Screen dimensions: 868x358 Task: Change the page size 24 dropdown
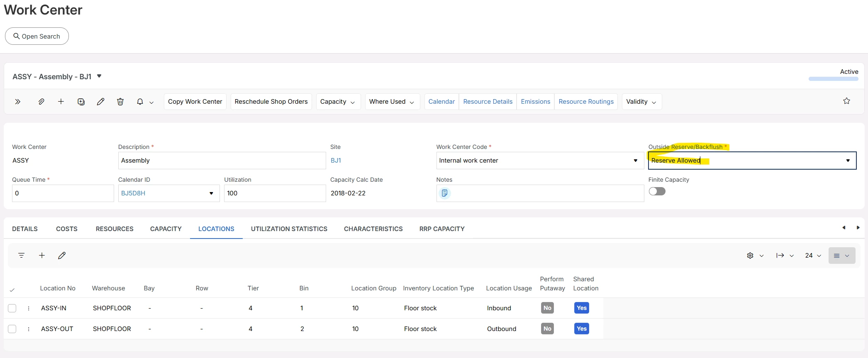pyautogui.click(x=813, y=256)
